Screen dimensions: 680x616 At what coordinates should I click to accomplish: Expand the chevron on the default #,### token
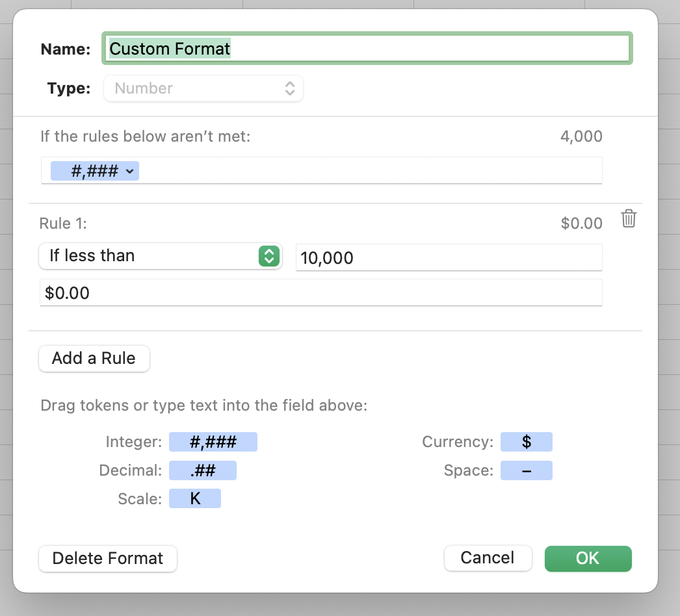click(130, 172)
